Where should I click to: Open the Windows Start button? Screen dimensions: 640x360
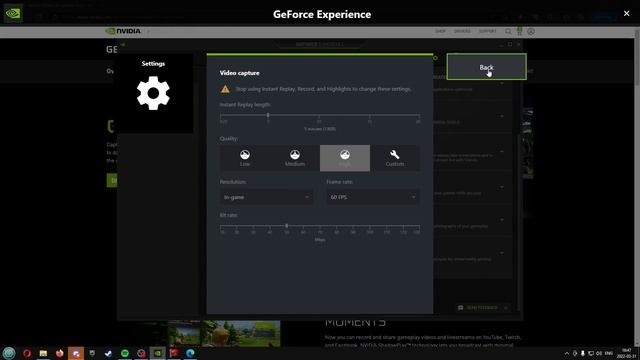(x=9, y=353)
